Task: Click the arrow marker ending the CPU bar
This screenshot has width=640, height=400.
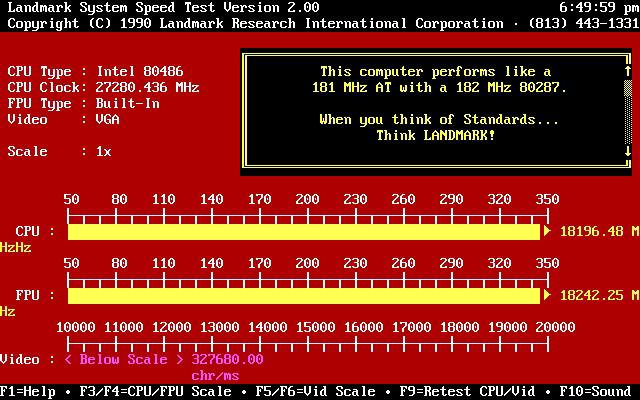Action: pyautogui.click(x=547, y=231)
